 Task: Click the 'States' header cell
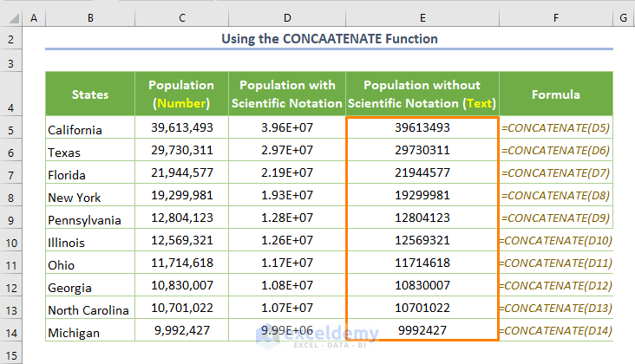[90, 94]
